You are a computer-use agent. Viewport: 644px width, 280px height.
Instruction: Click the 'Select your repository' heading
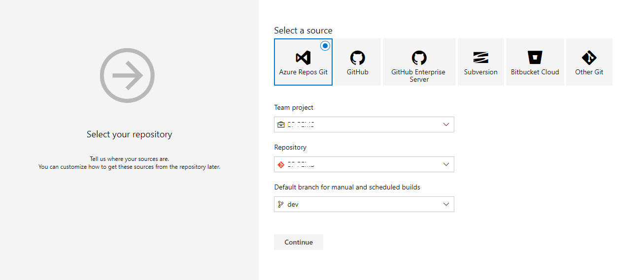[130, 134]
